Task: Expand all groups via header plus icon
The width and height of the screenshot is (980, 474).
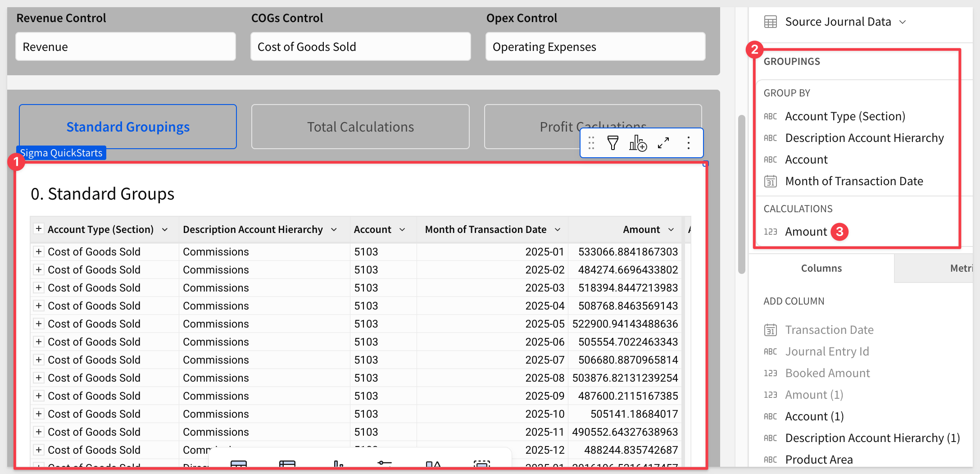Action: coord(39,229)
